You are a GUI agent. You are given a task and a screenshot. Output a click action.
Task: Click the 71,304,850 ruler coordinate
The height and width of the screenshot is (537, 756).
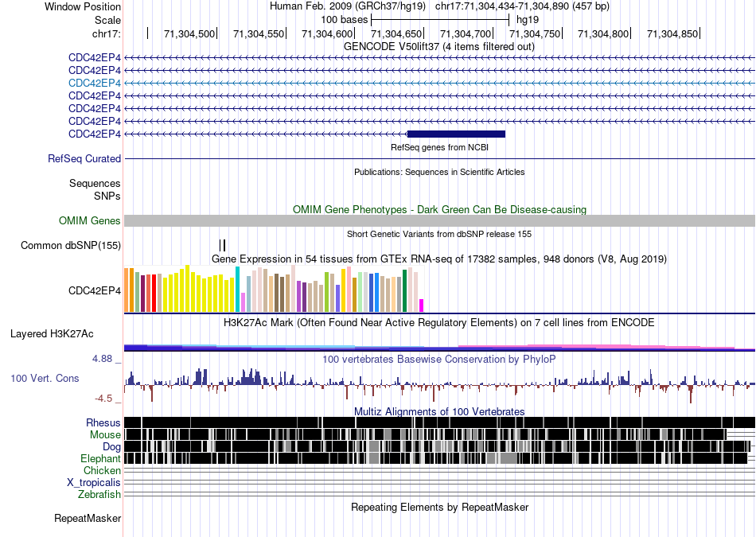coord(672,33)
